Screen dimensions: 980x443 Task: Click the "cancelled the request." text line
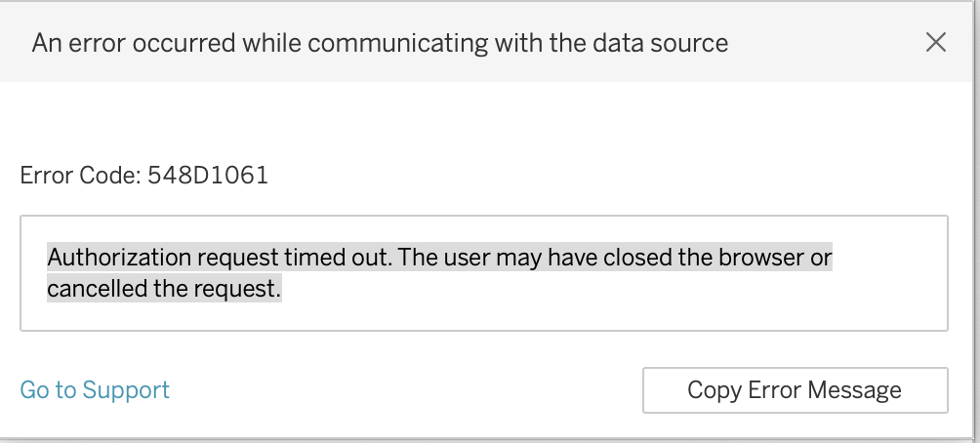click(x=164, y=289)
